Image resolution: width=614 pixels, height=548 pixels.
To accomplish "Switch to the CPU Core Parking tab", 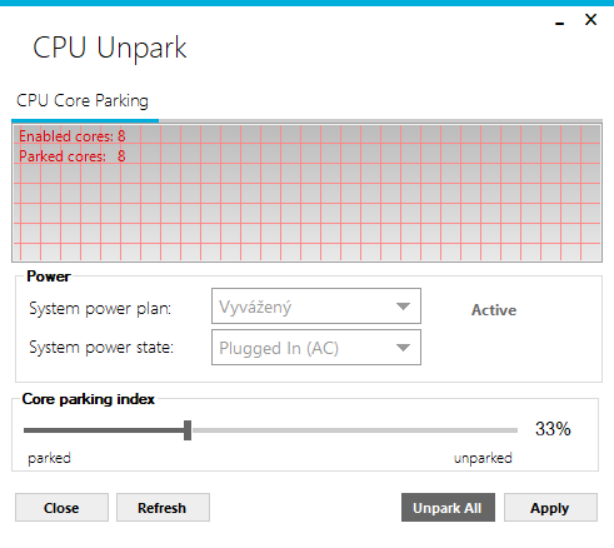I will click(83, 101).
